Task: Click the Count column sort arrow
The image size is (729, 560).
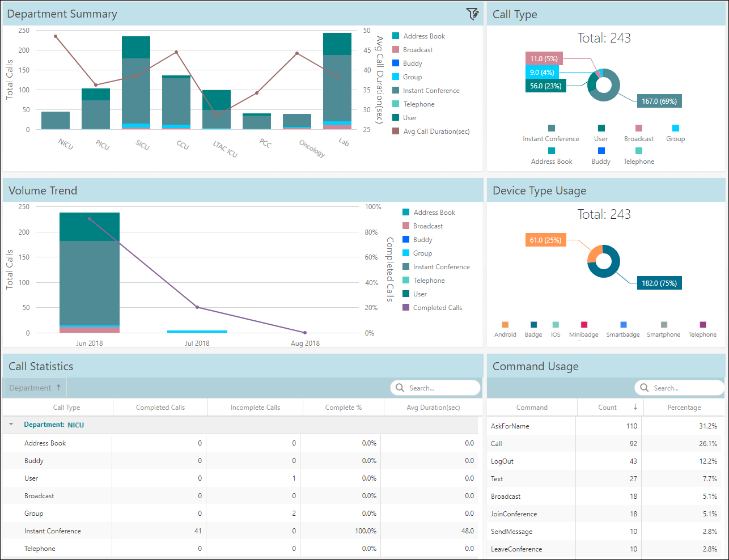Action: [x=635, y=407]
